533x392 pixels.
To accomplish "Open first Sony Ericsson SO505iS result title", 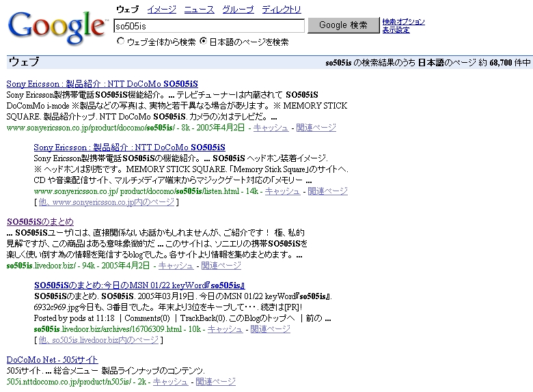I will (x=102, y=84).
